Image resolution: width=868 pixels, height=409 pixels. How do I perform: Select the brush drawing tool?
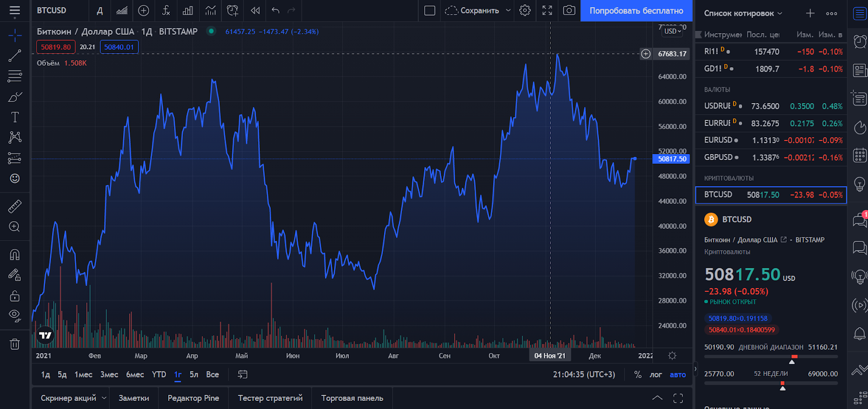click(x=15, y=97)
